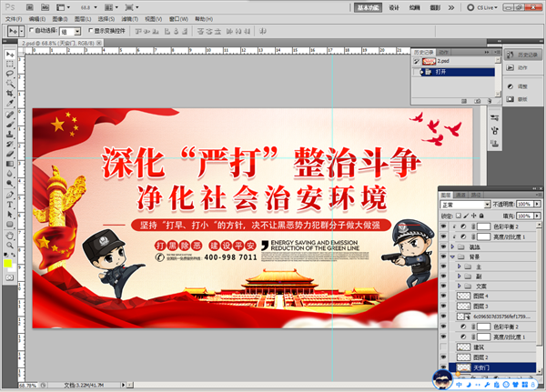The image size is (546, 392).
Task: Open the 窗口(W) menu
Action: coord(178,19)
